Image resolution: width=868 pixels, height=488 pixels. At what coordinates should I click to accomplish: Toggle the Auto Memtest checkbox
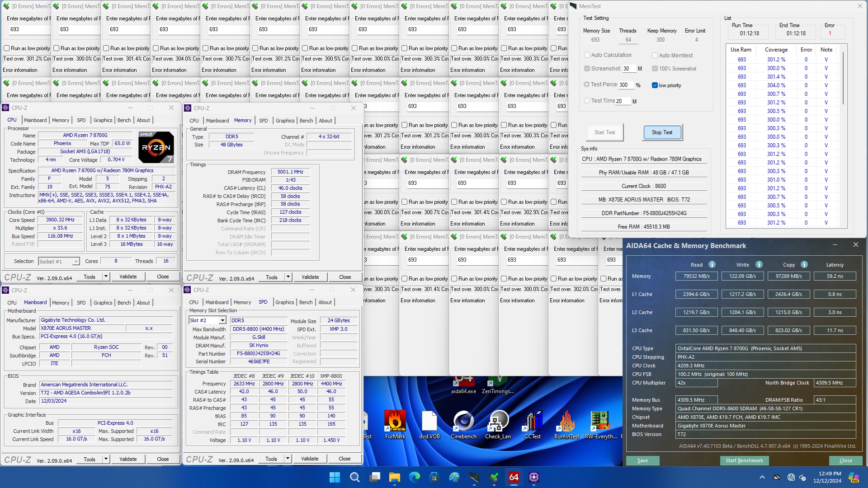click(655, 55)
